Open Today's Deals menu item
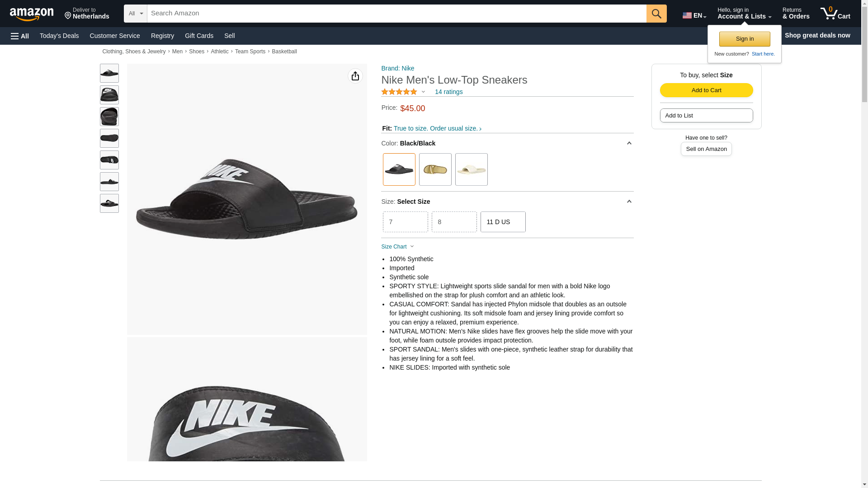 59,36
